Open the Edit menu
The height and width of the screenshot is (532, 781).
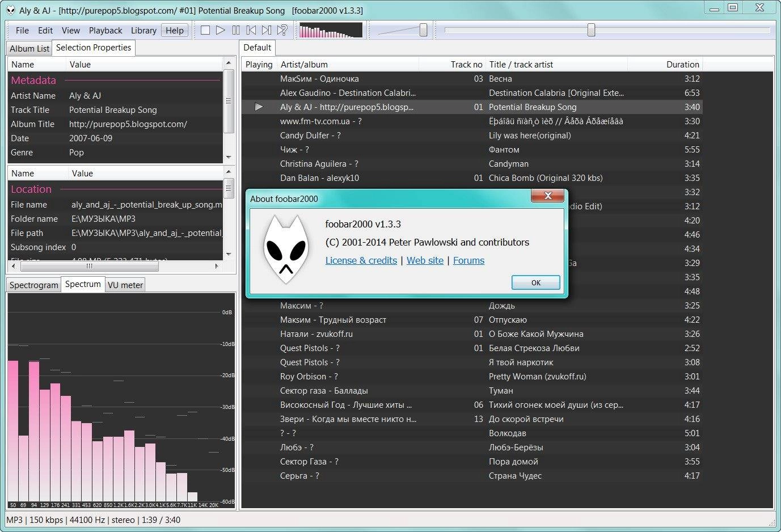click(45, 31)
